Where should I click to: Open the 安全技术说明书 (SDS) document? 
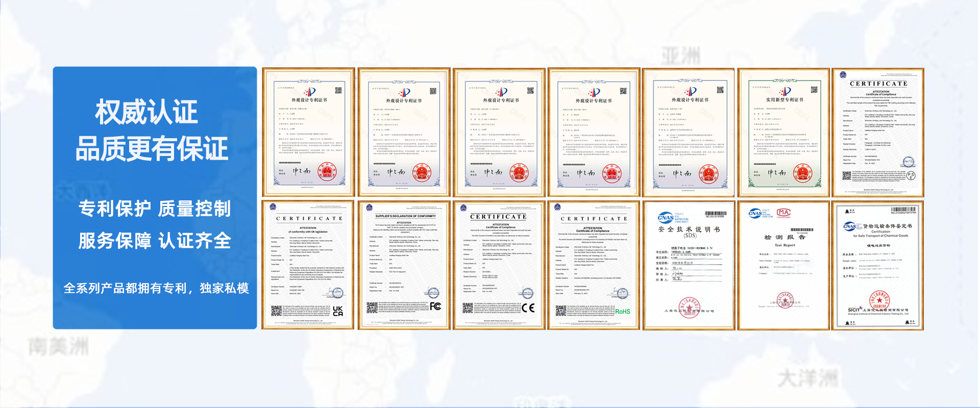[689, 265]
